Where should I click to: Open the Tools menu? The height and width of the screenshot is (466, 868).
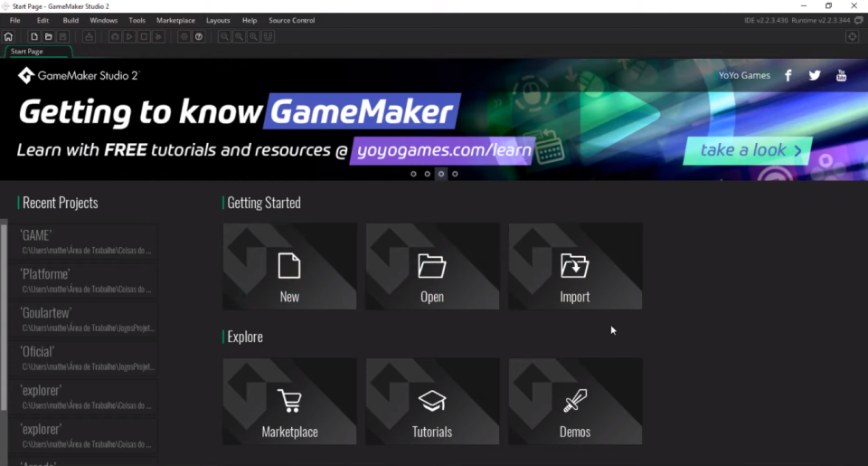[x=137, y=20]
